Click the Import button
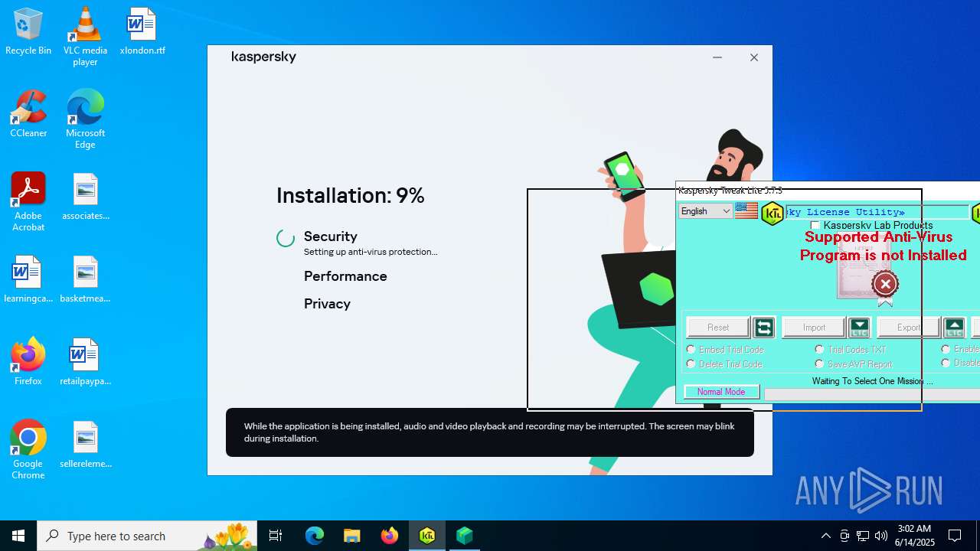 [814, 328]
